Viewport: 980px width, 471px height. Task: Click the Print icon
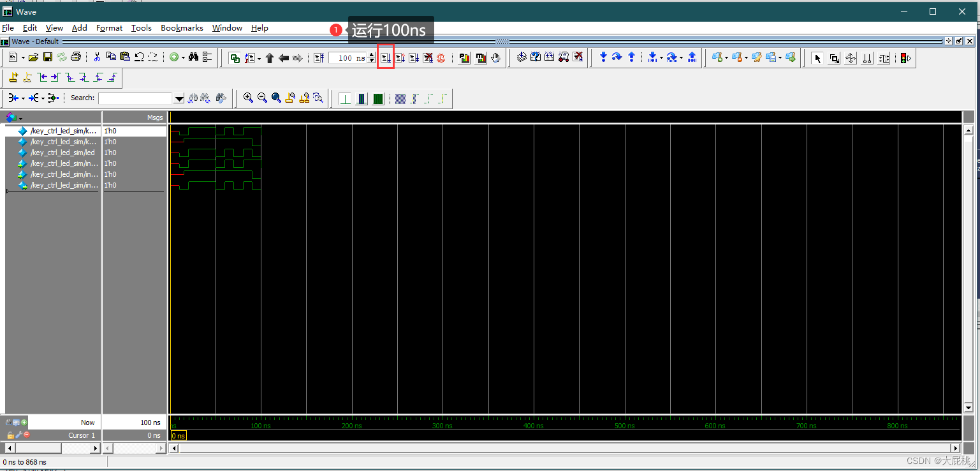tap(76, 57)
